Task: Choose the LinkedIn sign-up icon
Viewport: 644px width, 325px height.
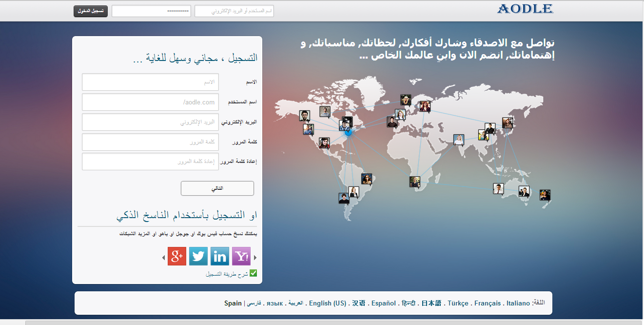Action: (220, 256)
